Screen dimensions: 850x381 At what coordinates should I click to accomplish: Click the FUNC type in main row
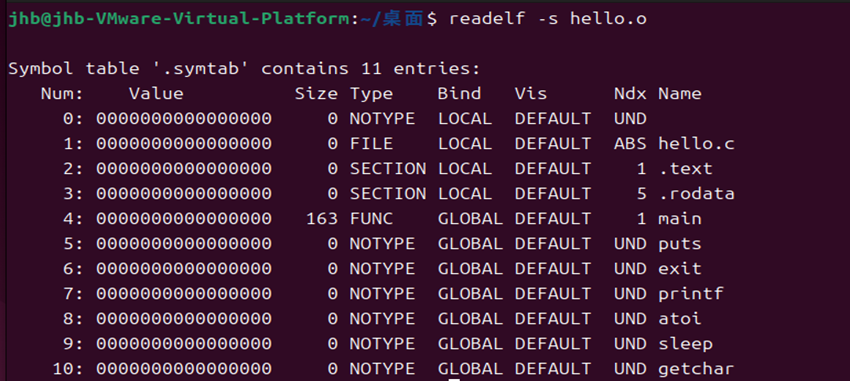click(371, 218)
